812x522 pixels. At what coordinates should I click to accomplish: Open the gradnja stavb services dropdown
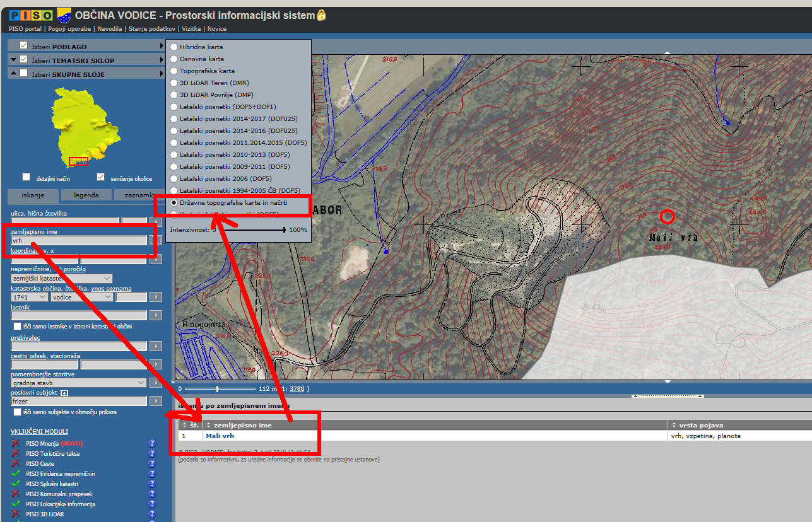tap(79, 382)
